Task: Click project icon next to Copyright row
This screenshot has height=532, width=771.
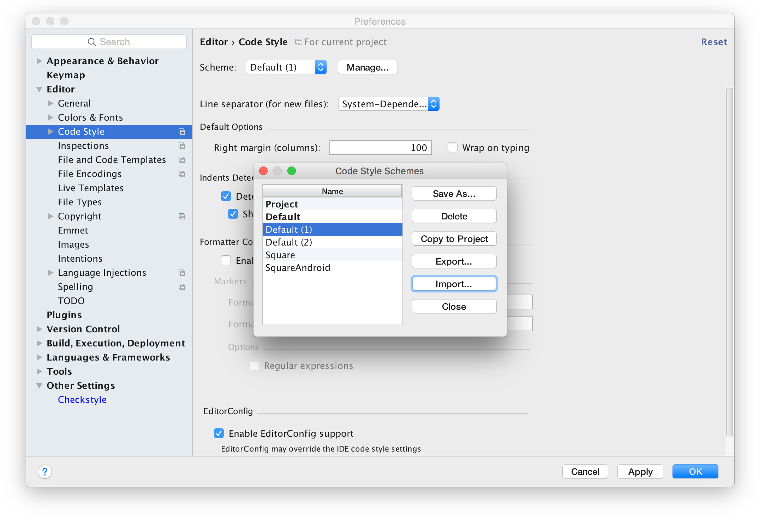Action: 182,216
